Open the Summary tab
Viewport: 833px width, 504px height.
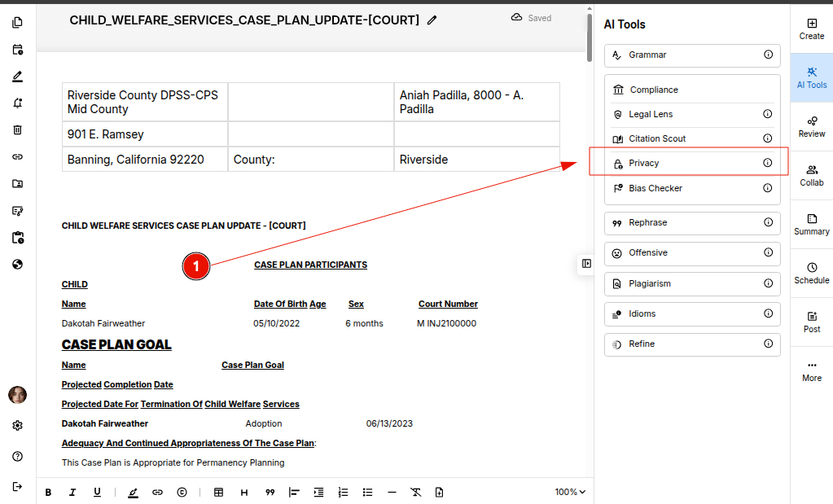[x=811, y=224]
